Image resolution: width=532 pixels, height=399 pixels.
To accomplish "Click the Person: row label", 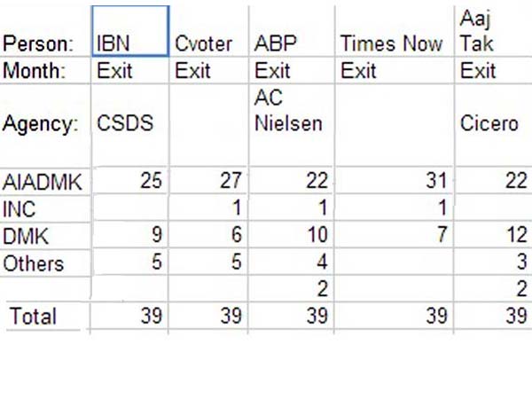I will tap(44, 43).
